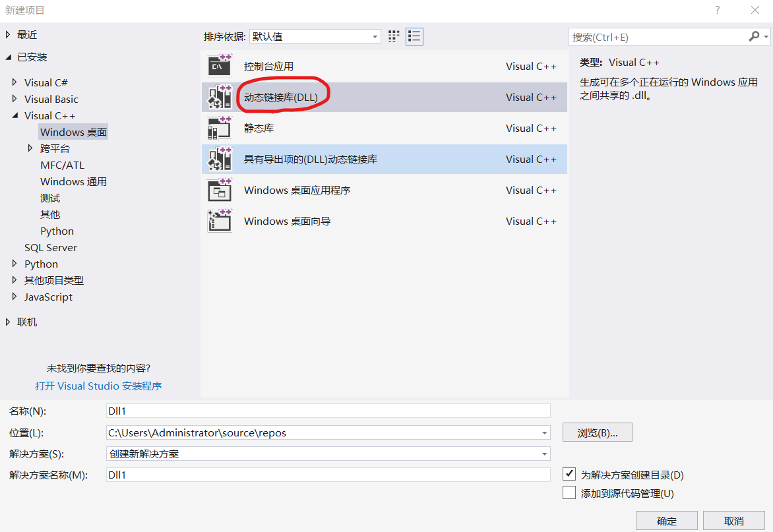Switch to medium icons list view
The image size is (773, 532).
pos(414,36)
